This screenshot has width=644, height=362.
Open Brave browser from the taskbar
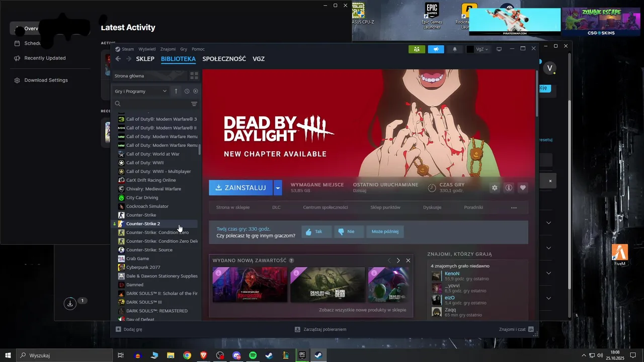[203, 355]
